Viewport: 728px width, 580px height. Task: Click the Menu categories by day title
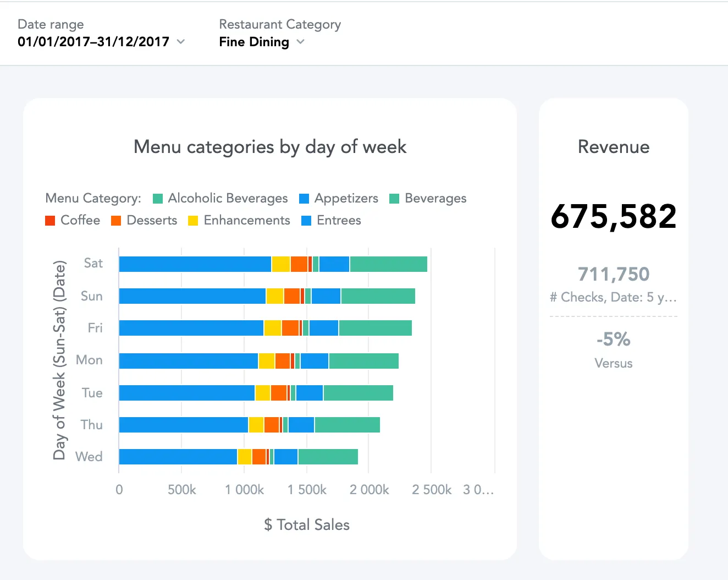click(270, 147)
